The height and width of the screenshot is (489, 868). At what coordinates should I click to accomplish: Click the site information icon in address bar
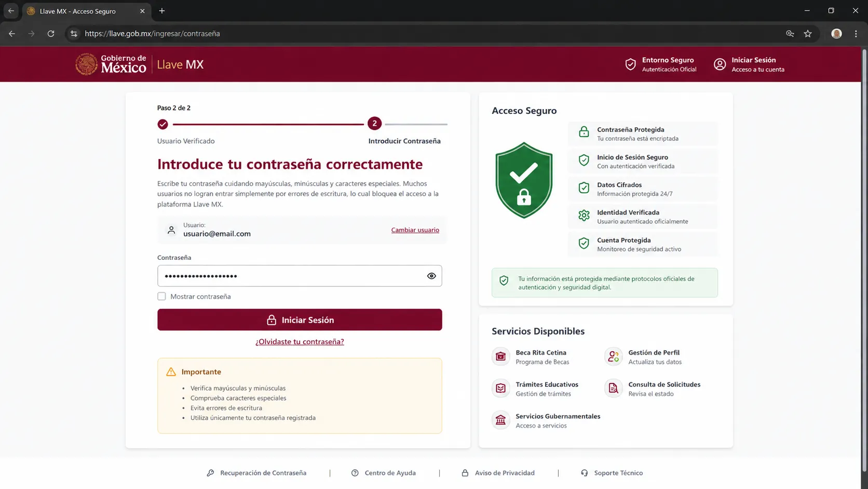(74, 34)
